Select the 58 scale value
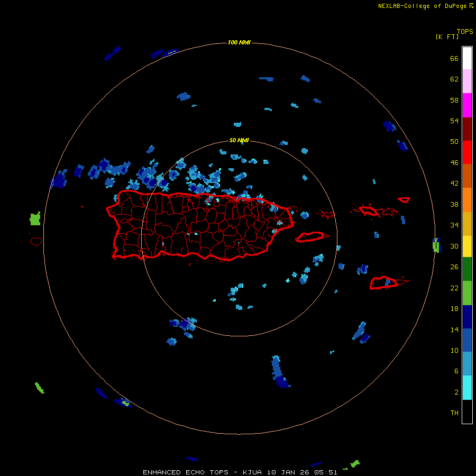This screenshot has height=476, width=476. (x=454, y=100)
